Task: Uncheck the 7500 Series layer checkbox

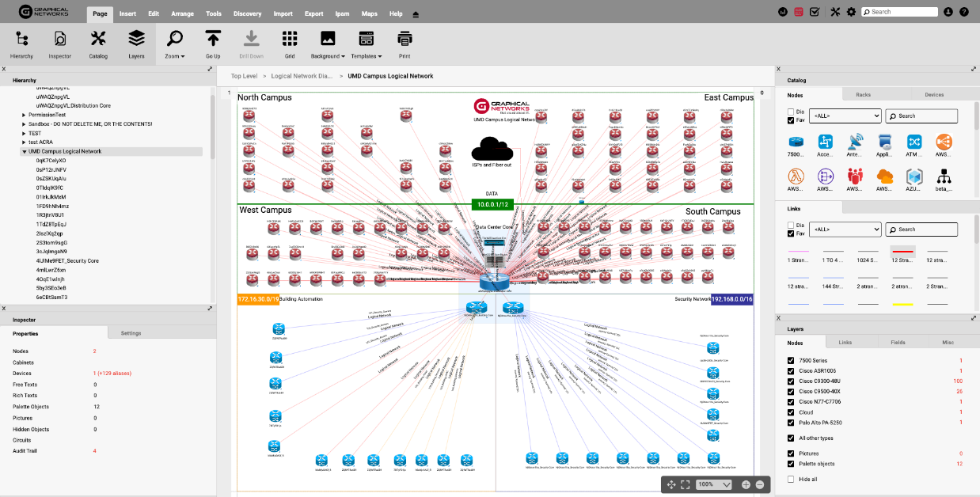Action: pyautogui.click(x=791, y=360)
